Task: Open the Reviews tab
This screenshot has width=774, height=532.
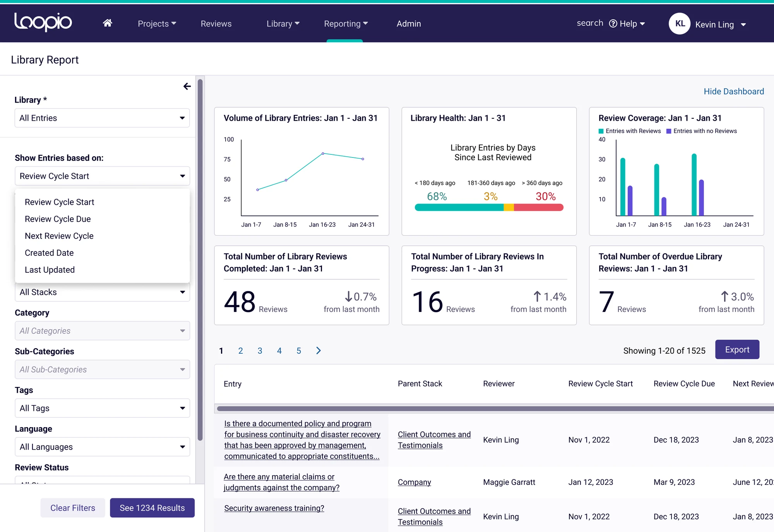Action: (216, 24)
